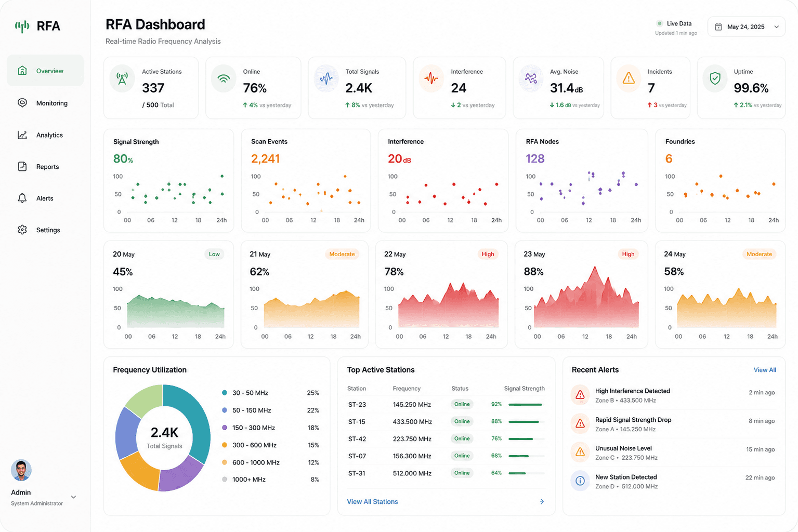
Task: Click the Signal Strength scatter chart
Action: tap(175, 193)
